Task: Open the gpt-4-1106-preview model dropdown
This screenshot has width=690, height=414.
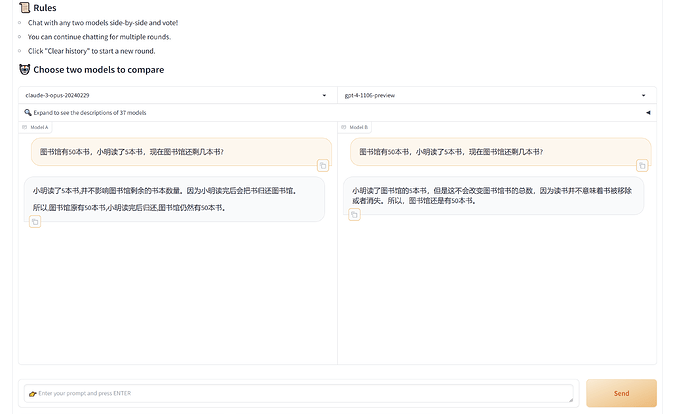Action: point(497,95)
